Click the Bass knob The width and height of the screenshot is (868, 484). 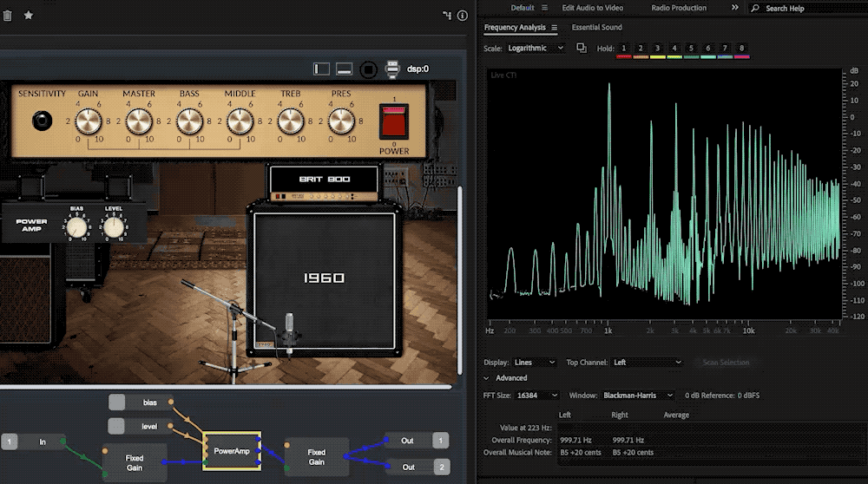[189, 121]
